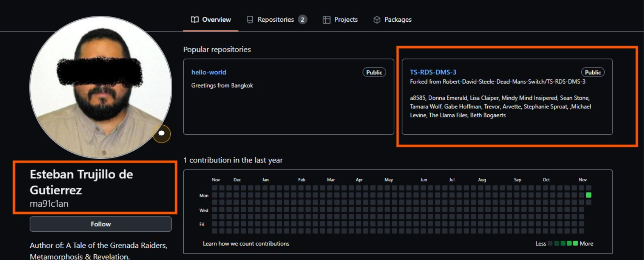
Task: Click the 'Jan' month label
Action: tap(265, 180)
